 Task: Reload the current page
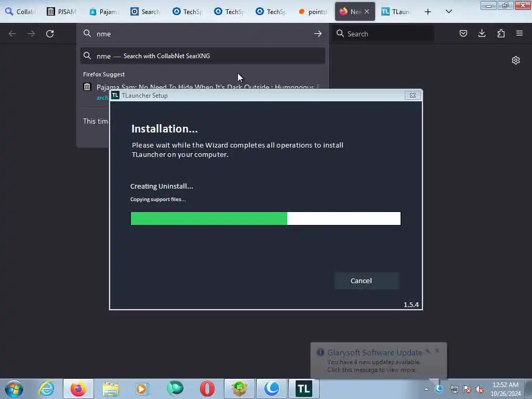tap(50, 34)
